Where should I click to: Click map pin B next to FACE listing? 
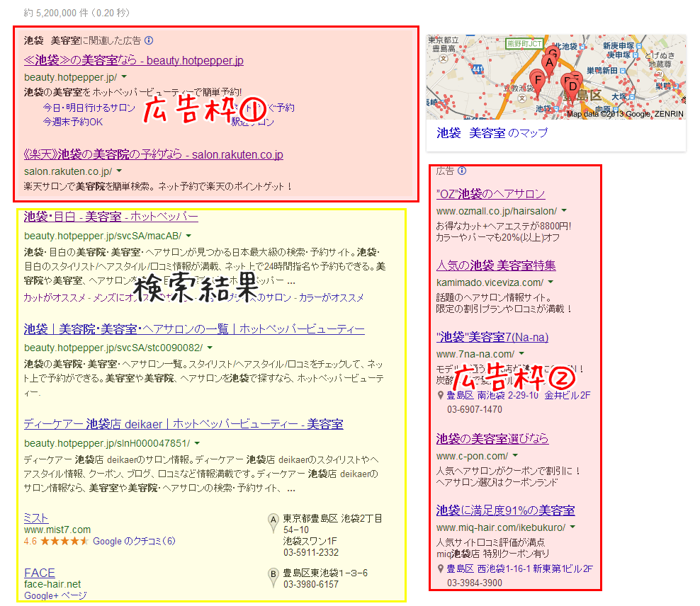coord(273,578)
